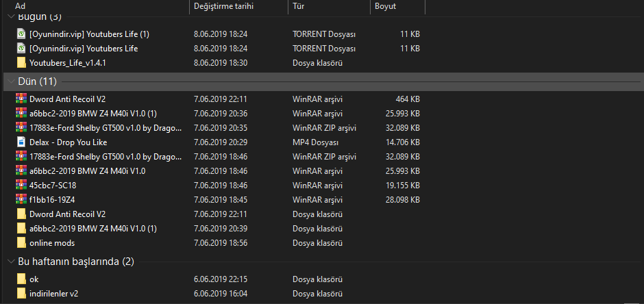Click WinRAR icon of a6bbc2 BMW Z4 (1) archive
The width and height of the screenshot is (644, 304).
(x=21, y=113)
